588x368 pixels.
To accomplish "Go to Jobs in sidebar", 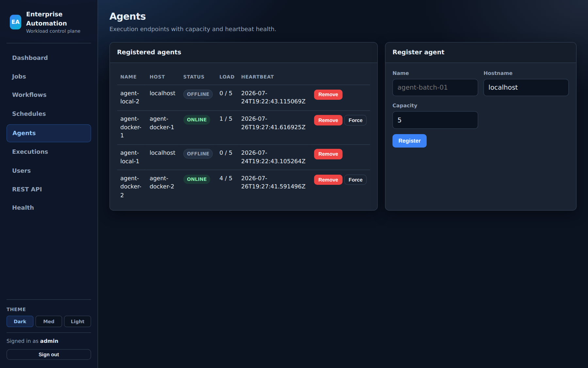I will click(49, 77).
